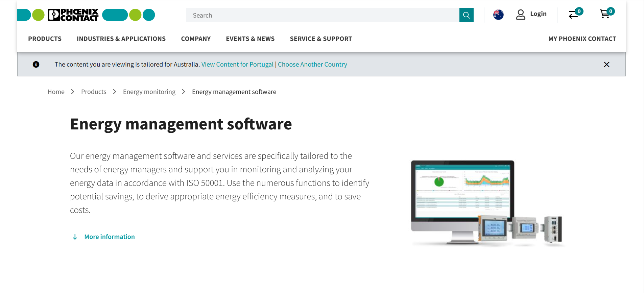The image size is (644, 293).
Task: Open the product comparison list icon
Action: [574, 14]
